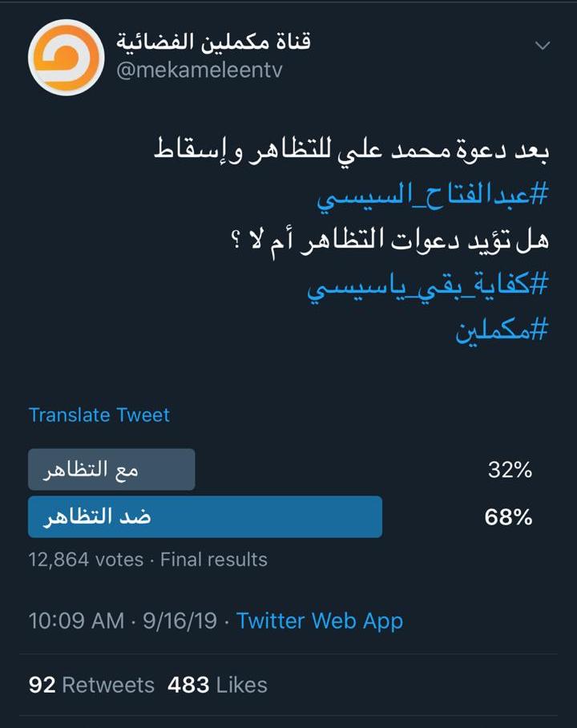
Task: Open the channel display name قناة مكملين الفضائية
Action: click(x=213, y=41)
